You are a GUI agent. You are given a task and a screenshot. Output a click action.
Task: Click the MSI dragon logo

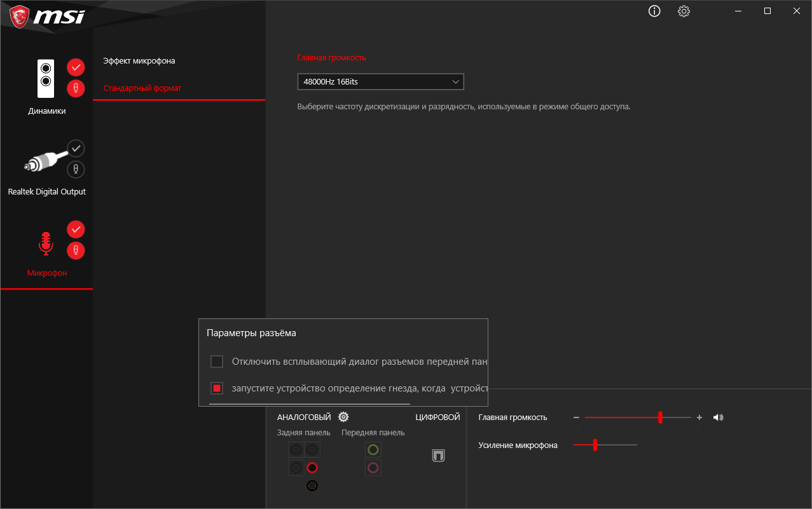pyautogui.click(x=20, y=16)
